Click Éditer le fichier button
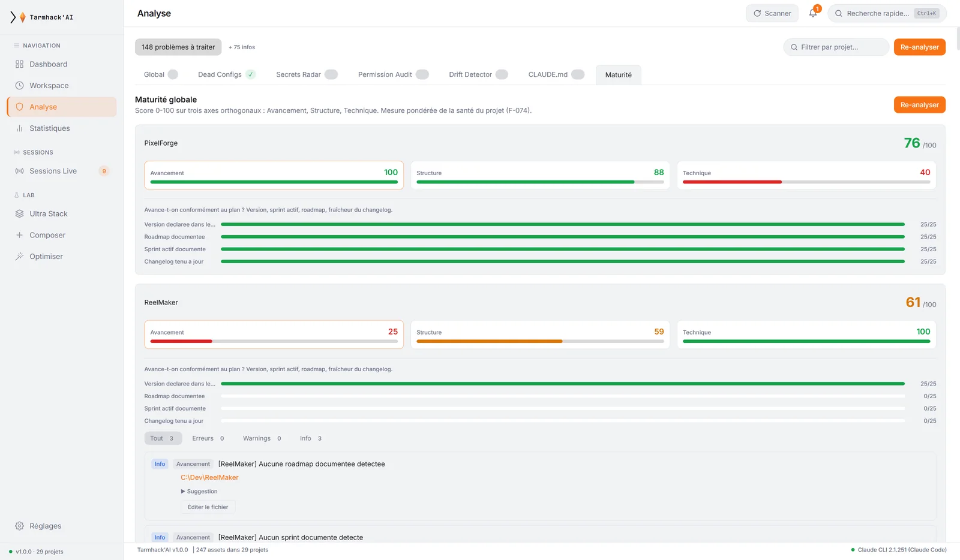960x560 pixels. pyautogui.click(x=208, y=507)
